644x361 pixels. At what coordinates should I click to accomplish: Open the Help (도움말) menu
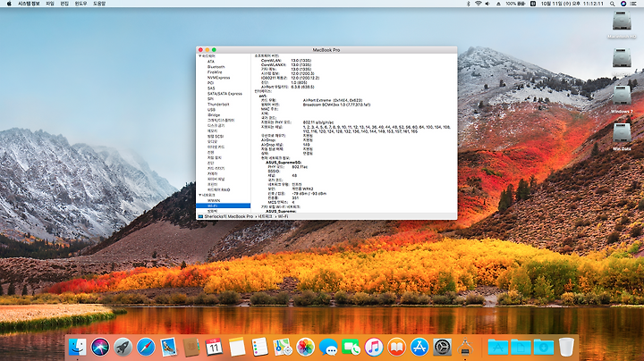[99, 4]
